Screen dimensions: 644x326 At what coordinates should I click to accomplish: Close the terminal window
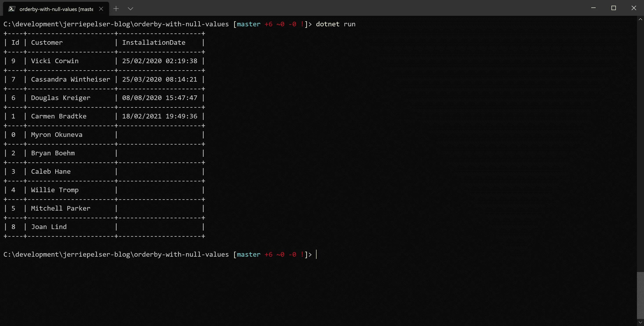[633, 8]
